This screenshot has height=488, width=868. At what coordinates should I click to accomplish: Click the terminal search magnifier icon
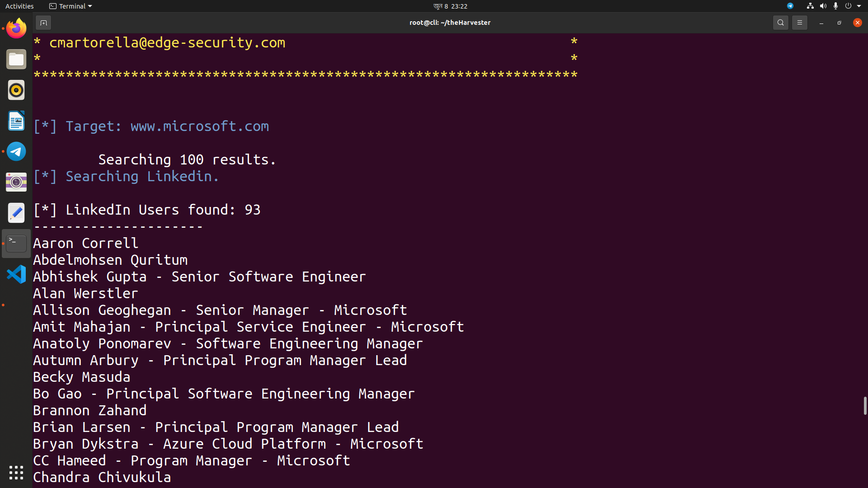click(x=780, y=22)
